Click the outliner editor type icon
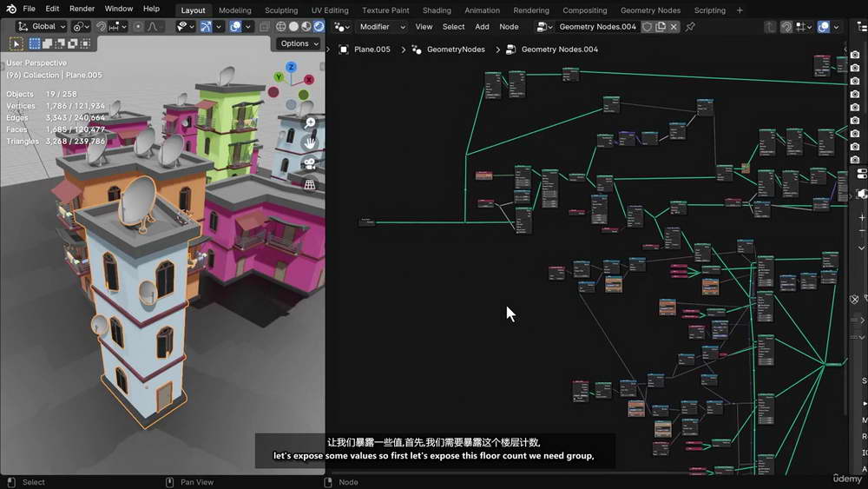The height and width of the screenshot is (489, 868). (x=863, y=27)
